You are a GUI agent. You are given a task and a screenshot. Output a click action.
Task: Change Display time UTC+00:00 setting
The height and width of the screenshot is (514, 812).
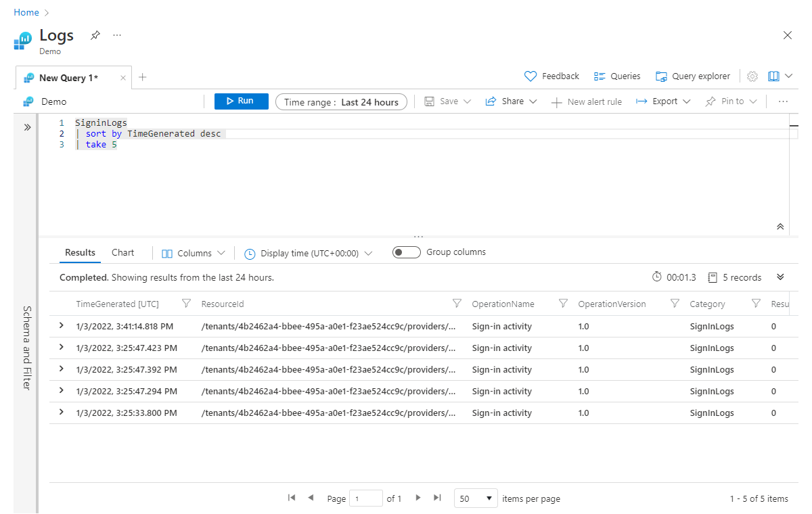(x=309, y=254)
